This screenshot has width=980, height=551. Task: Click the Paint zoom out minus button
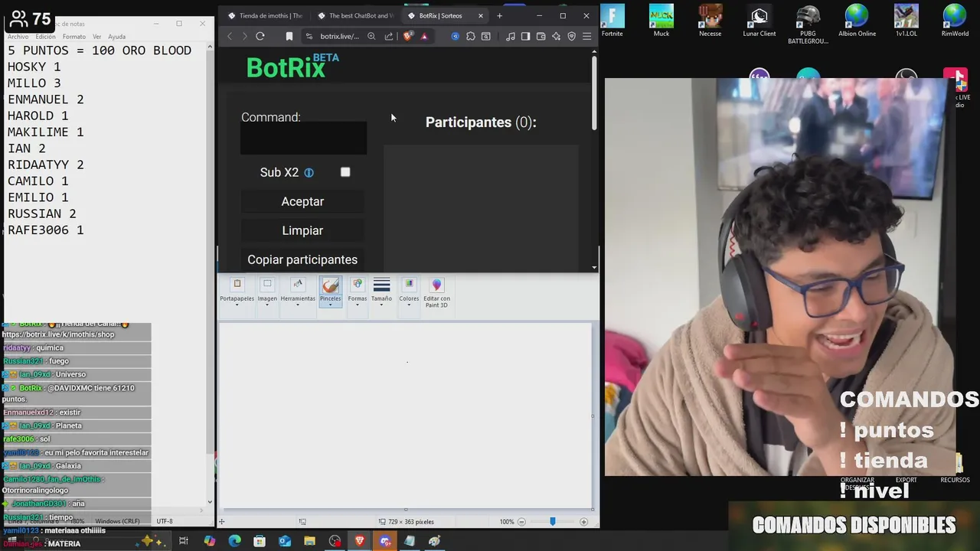tap(521, 522)
